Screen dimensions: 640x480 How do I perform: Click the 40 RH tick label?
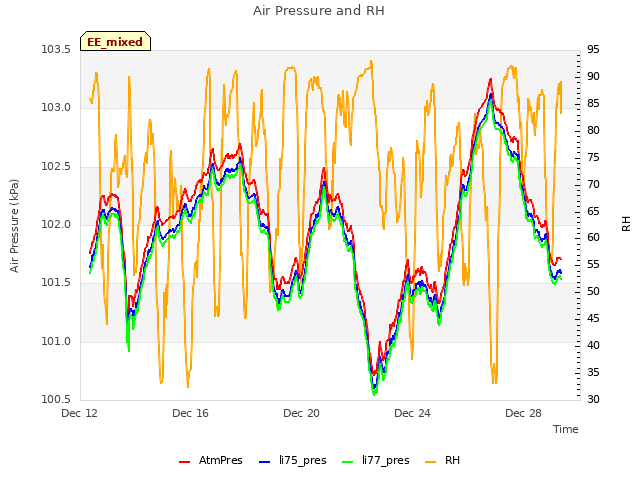[x=593, y=345]
